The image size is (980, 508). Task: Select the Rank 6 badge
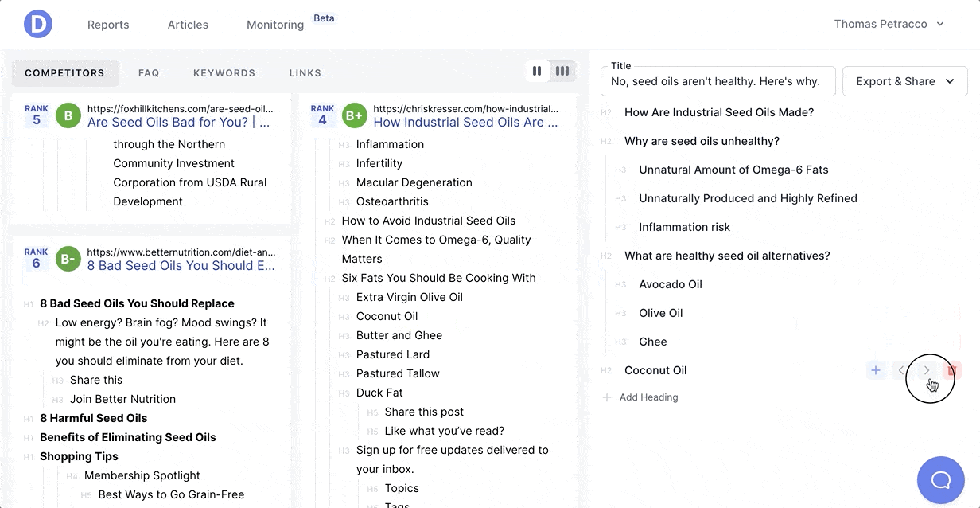point(37,259)
